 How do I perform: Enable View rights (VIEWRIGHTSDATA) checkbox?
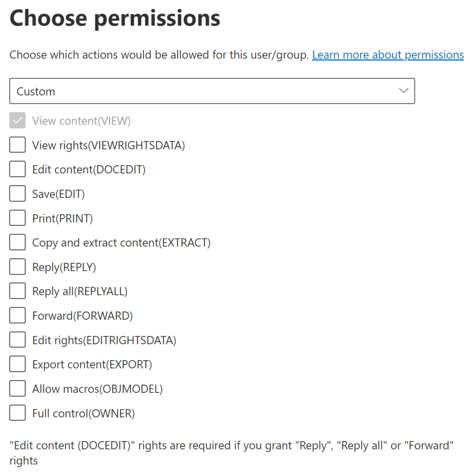click(18, 146)
